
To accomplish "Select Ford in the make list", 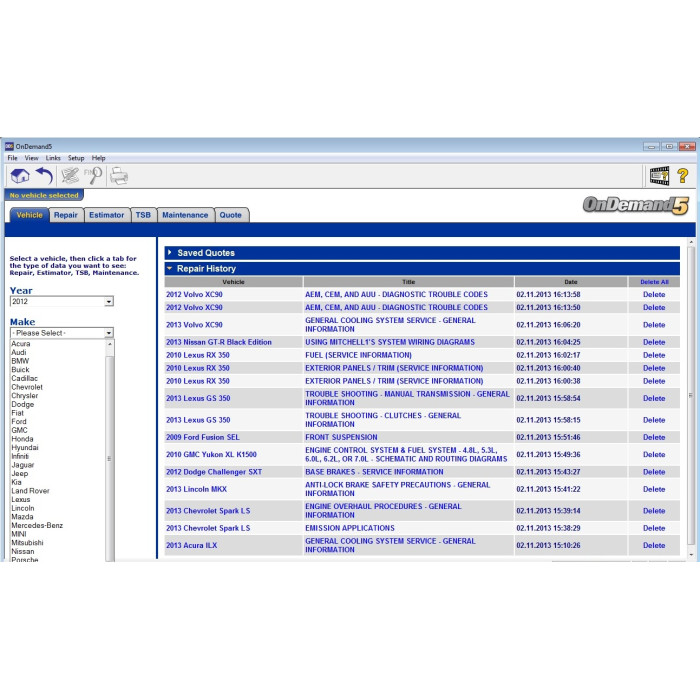I will (19, 421).
